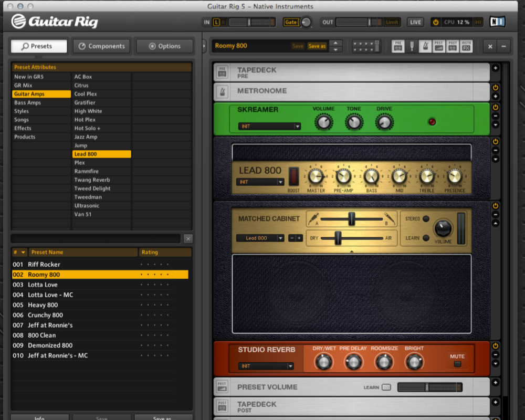Viewport: 525px width, 420px height.
Task: Click the Metronome module icon
Action: point(222,92)
